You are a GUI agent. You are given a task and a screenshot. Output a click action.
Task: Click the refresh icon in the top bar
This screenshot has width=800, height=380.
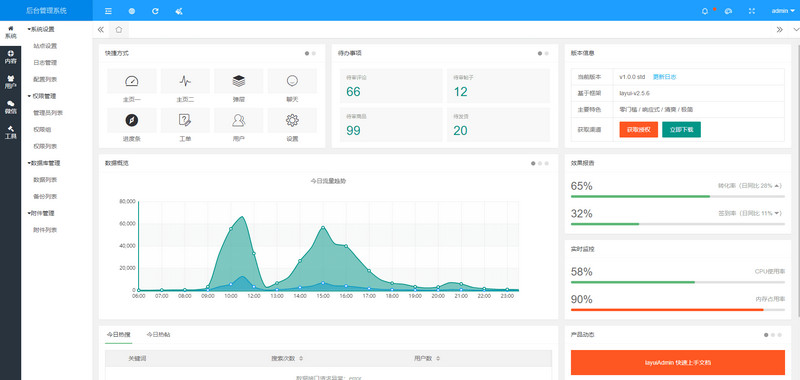(x=155, y=11)
